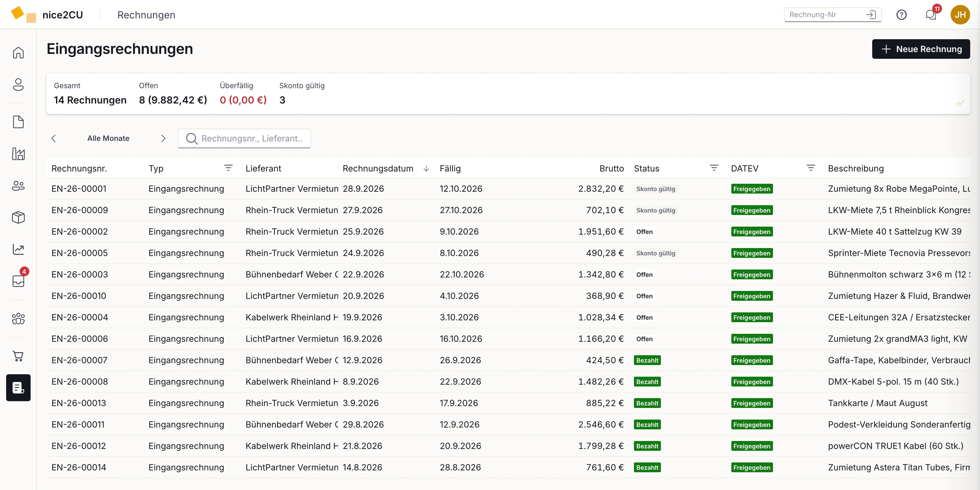Sort by the Lieferant column header
Screen dimensions: 980x490
[263, 168]
